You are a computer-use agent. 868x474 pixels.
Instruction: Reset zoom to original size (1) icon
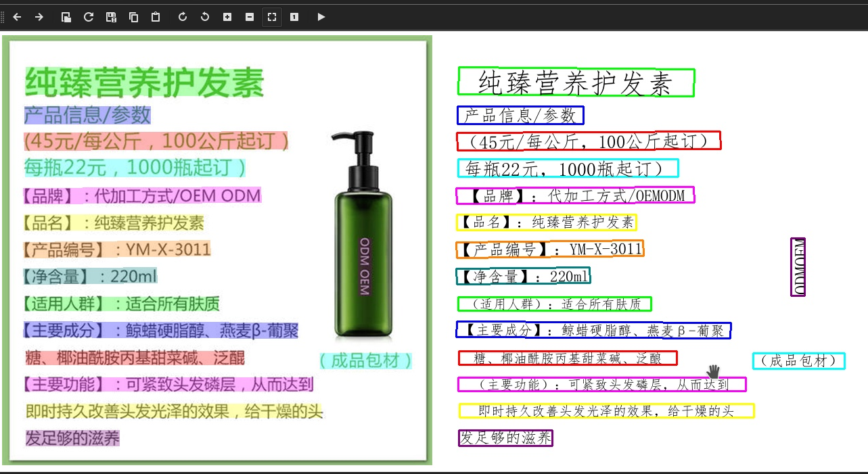click(294, 17)
